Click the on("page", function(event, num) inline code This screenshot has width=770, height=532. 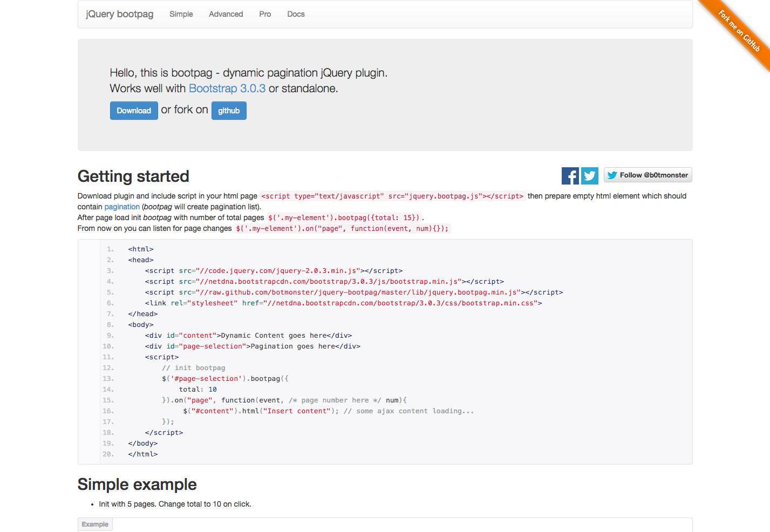[342, 228]
